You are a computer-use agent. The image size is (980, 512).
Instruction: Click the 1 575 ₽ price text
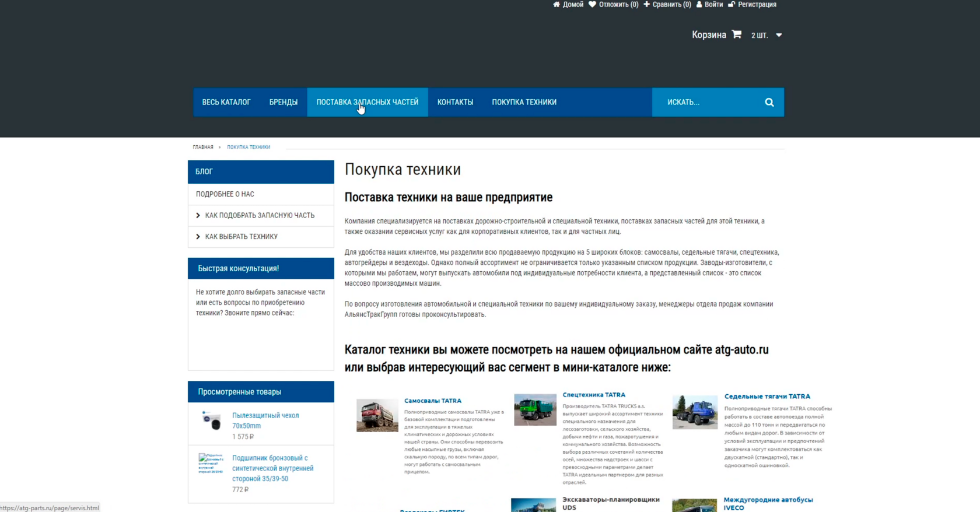click(243, 437)
